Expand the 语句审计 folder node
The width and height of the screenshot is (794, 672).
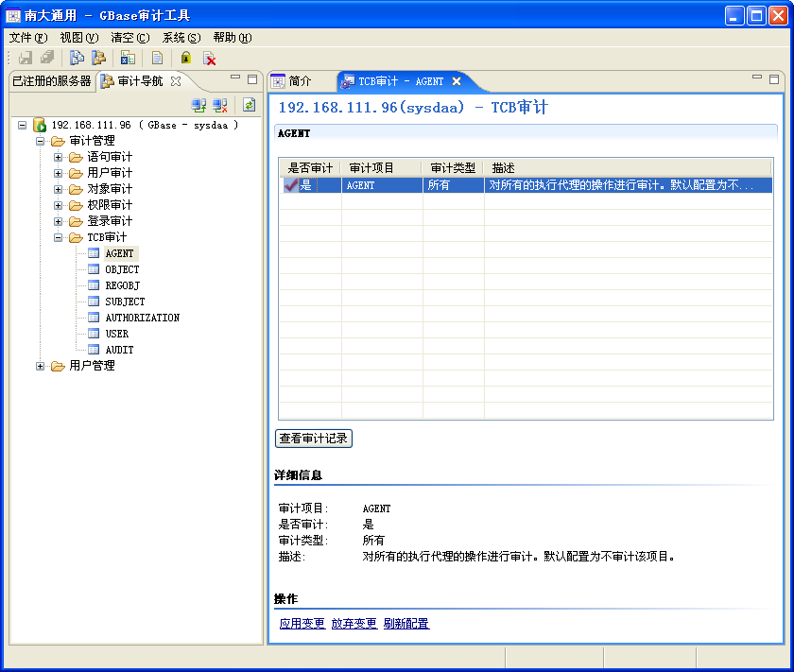[x=59, y=157]
